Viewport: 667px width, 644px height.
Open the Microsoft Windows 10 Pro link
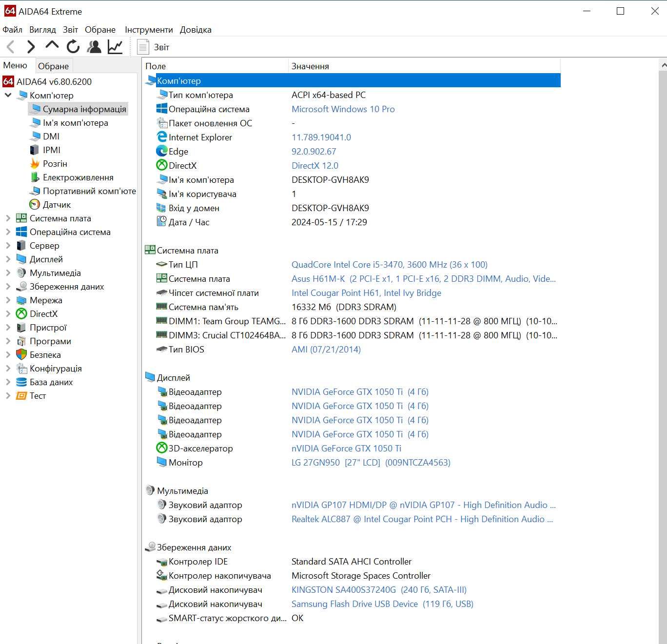343,109
